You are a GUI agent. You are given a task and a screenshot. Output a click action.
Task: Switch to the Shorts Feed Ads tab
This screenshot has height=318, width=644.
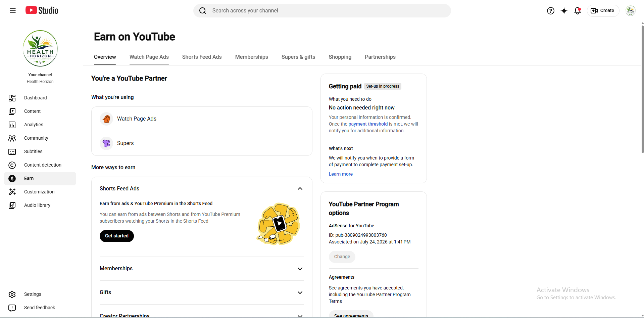tap(202, 57)
